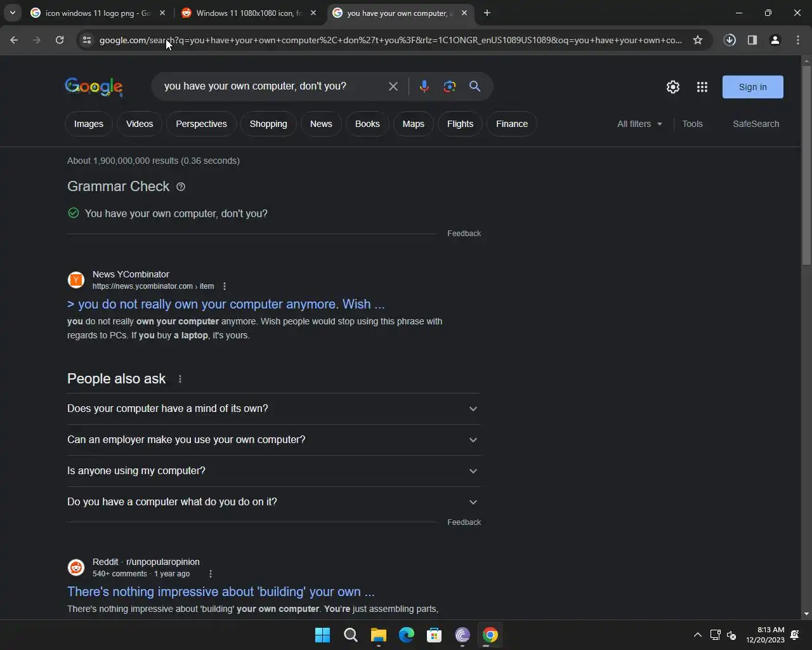Screen dimensions: 812x650
Task: Expand 'Does your computer have a mind' question
Action: (x=273, y=409)
